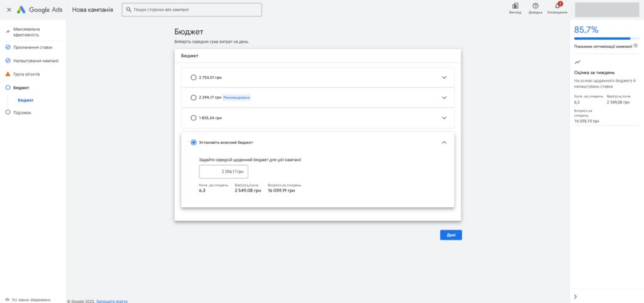The image size is (644, 303).
Task: Expand the recommended 2 294,17 грн row
Action: pos(444,98)
